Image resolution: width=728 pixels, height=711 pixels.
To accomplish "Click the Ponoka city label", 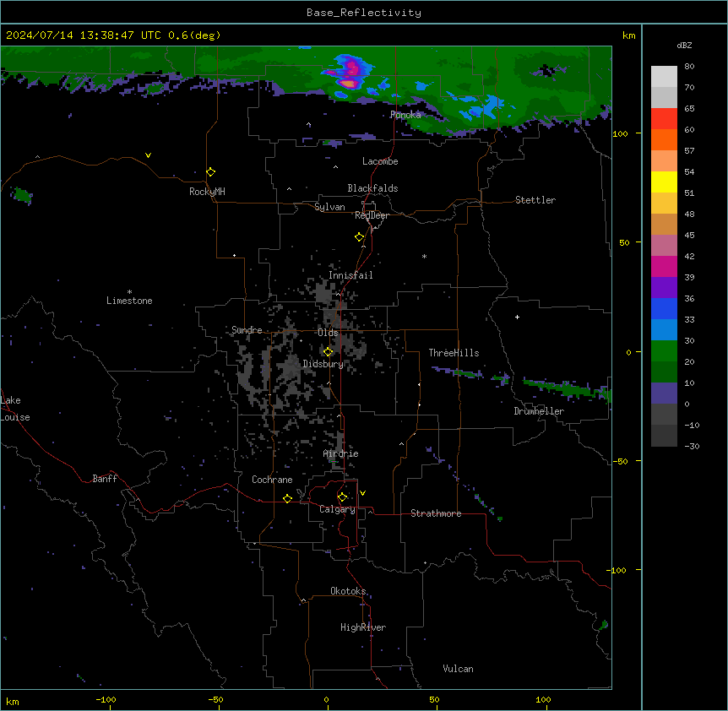I will coord(405,115).
